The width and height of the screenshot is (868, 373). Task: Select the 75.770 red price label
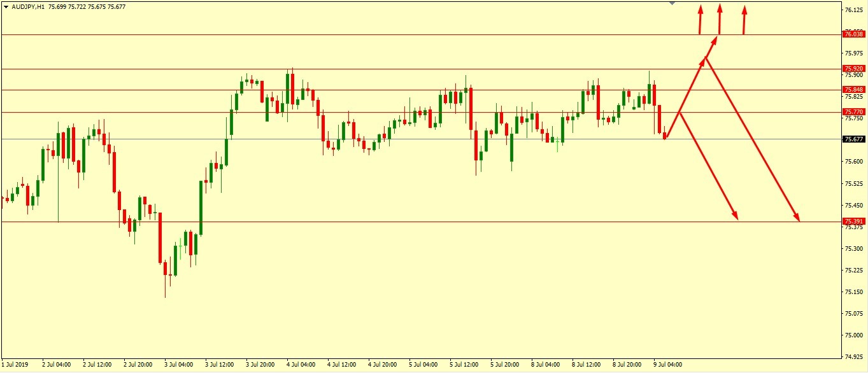(x=853, y=112)
